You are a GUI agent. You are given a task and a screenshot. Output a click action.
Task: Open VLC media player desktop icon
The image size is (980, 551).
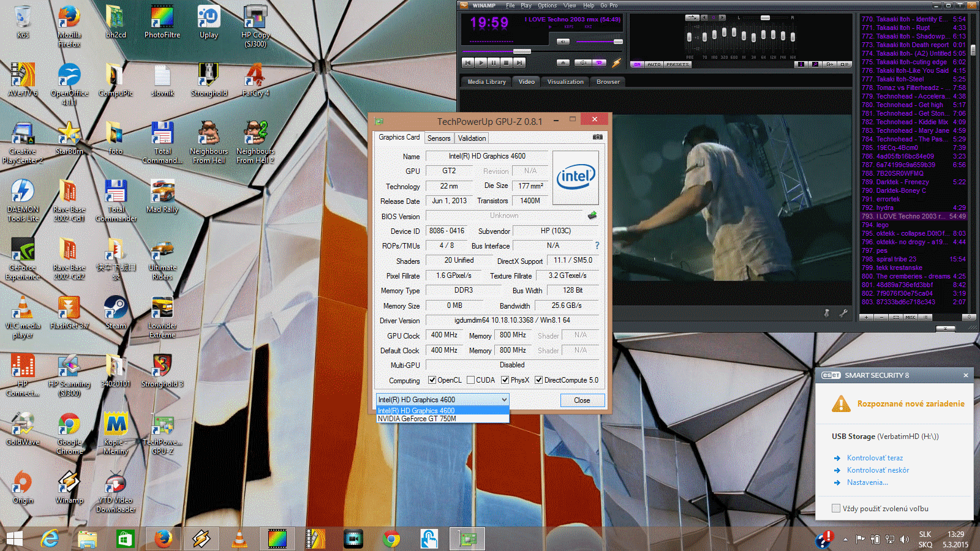click(x=23, y=317)
